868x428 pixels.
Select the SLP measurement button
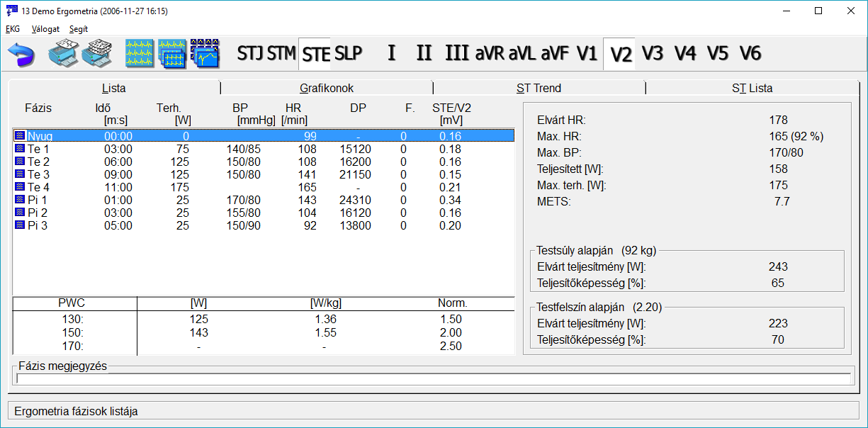point(348,54)
